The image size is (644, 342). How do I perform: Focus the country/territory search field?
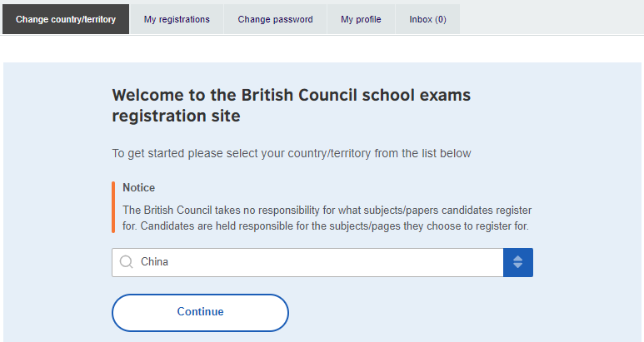click(307, 262)
